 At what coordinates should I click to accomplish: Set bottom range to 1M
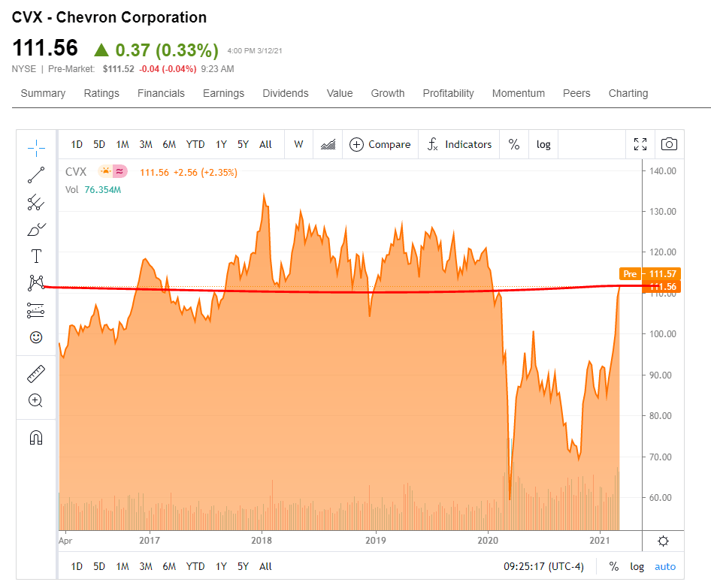pos(123,566)
